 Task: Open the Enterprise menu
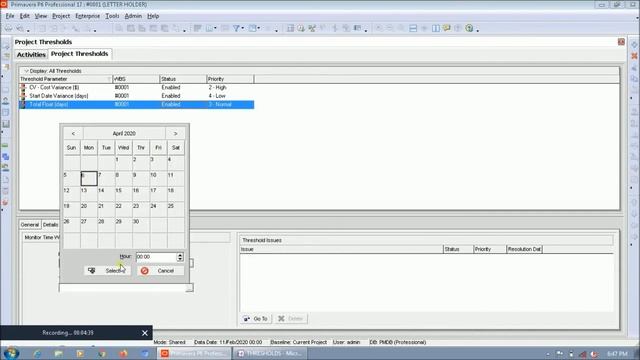click(x=87, y=16)
